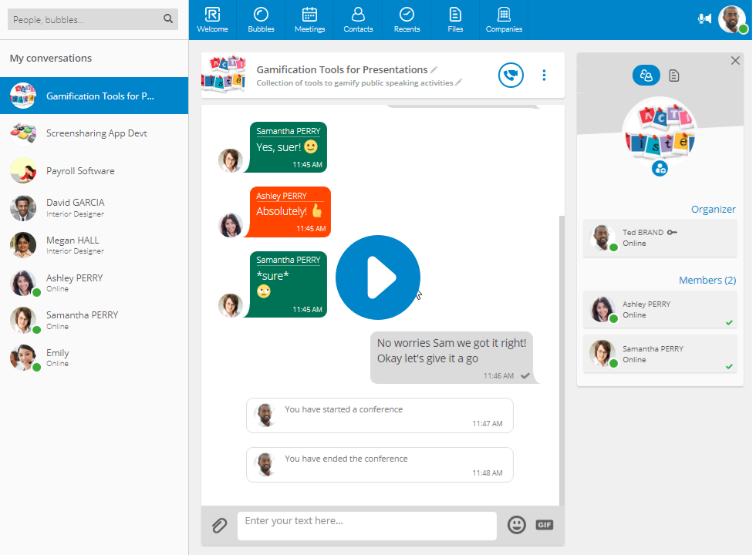Close the bubble details panel

pyautogui.click(x=734, y=61)
